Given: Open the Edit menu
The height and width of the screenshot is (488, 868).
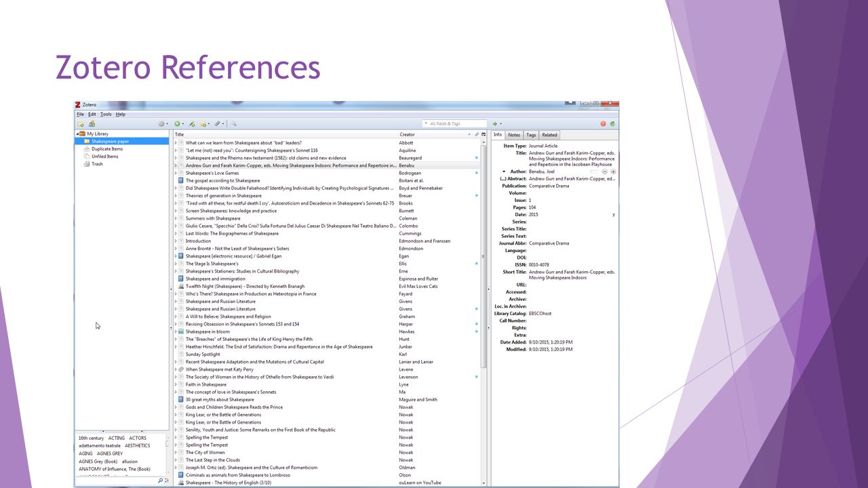Looking at the screenshot, I should click(x=92, y=114).
